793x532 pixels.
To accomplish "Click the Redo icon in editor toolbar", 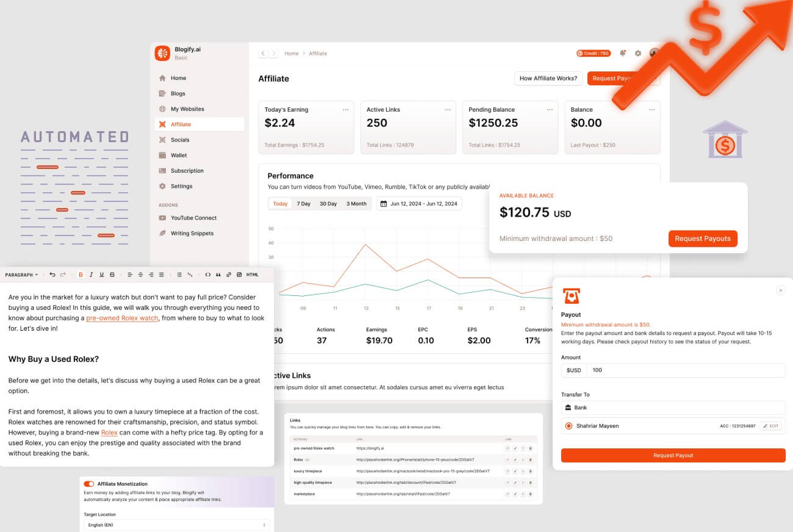I will click(x=63, y=275).
